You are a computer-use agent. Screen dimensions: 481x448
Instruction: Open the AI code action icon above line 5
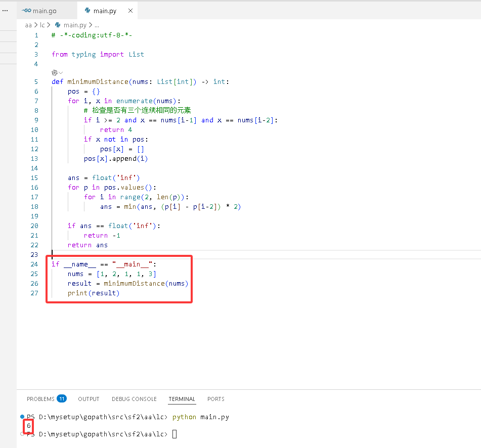coord(55,73)
